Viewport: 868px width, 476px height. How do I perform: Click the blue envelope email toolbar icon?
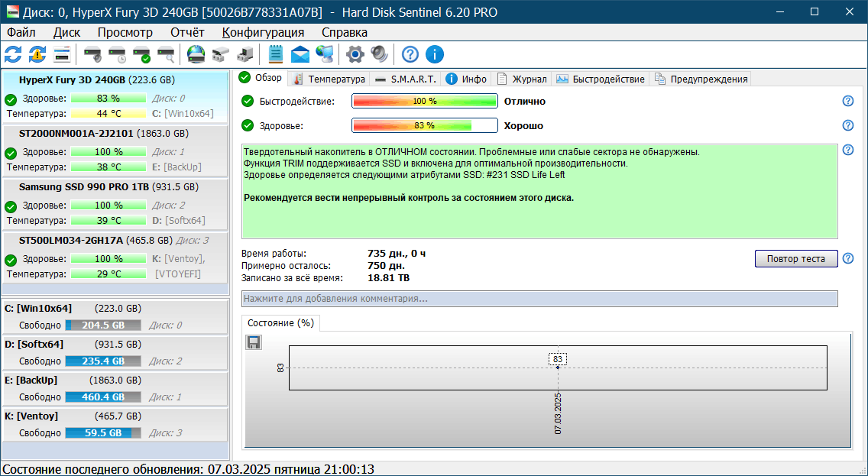pyautogui.click(x=300, y=54)
